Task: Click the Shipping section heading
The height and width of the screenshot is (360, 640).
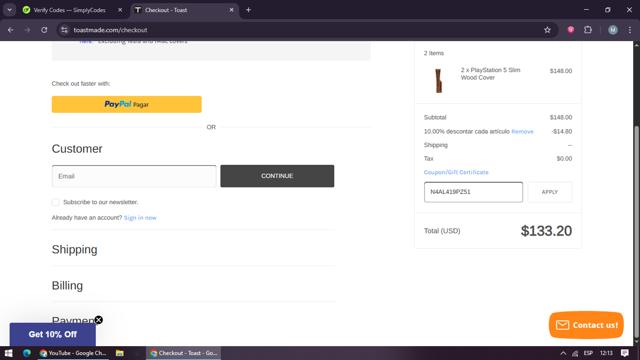Action: (74, 249)
